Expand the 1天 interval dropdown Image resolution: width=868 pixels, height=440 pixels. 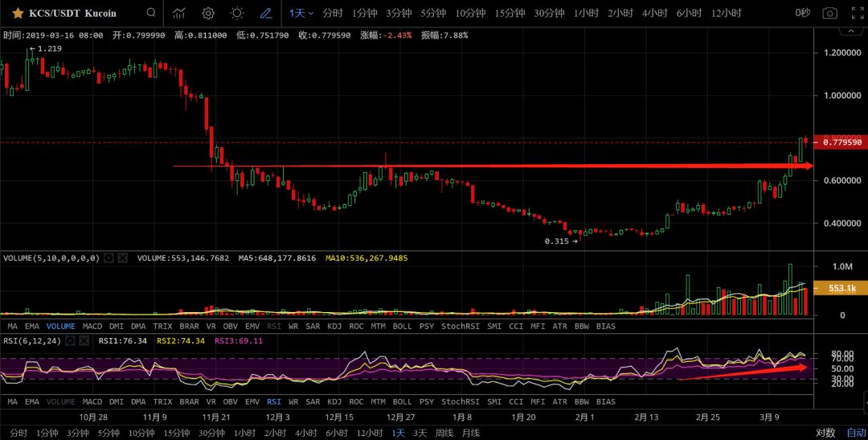[x=301, y=13]
